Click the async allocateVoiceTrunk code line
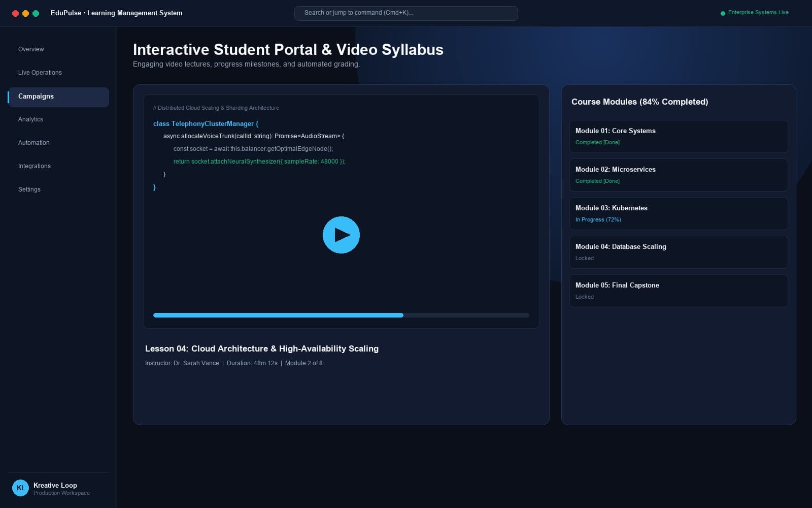This screenshot has width=812, height=508. (x=254, y=136)
